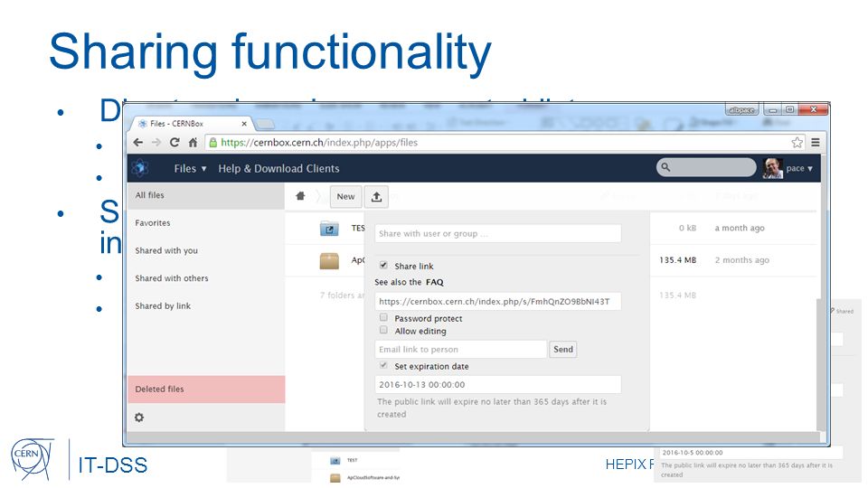The width and height of the screenshot is (868, 488).
Task: Open Help & Download Clients
Action: [x=278, y=168]
